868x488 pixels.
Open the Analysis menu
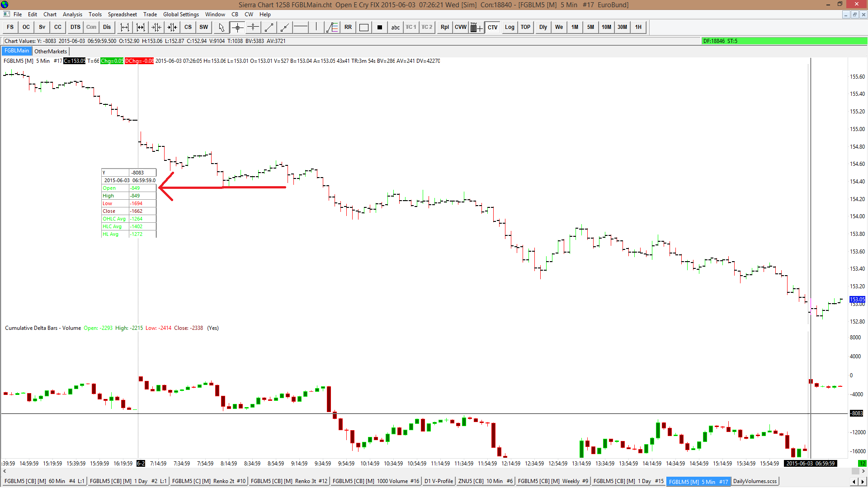(72, 14)
